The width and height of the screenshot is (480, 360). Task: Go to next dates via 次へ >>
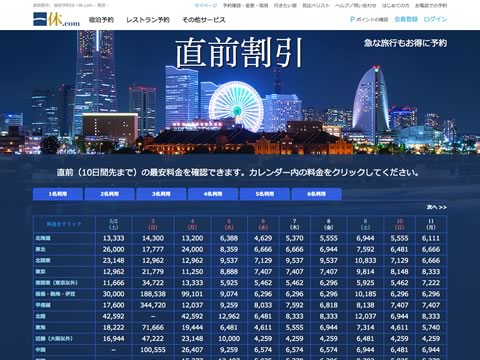click(x=437, y=207)
